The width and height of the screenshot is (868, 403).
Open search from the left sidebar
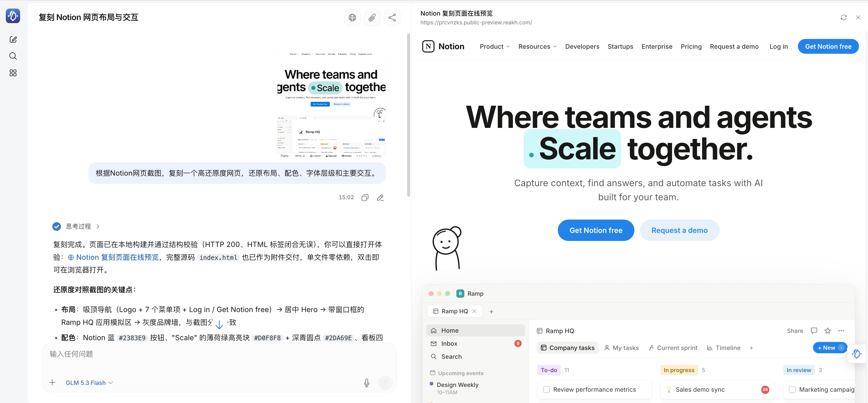click(x=13, y=56)
